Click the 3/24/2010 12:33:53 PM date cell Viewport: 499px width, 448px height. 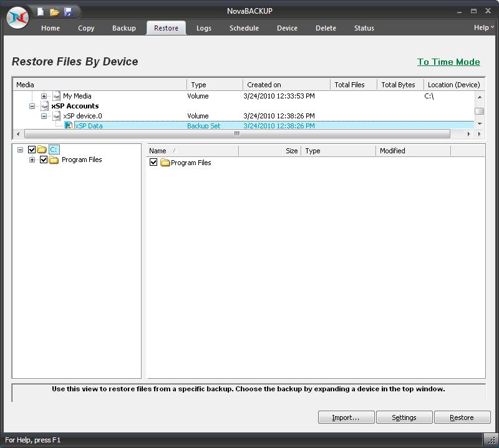coord(279,96)
